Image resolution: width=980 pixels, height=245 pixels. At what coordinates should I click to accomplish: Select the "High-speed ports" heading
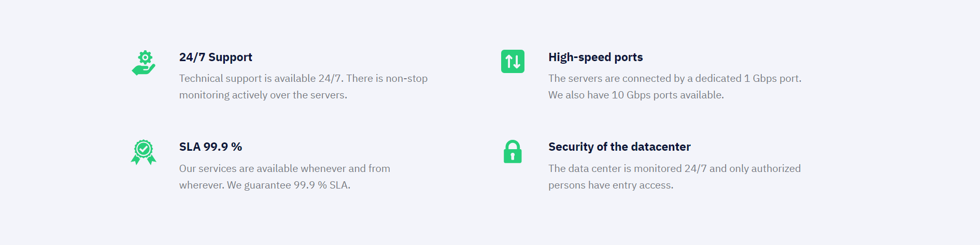(595, 57)
